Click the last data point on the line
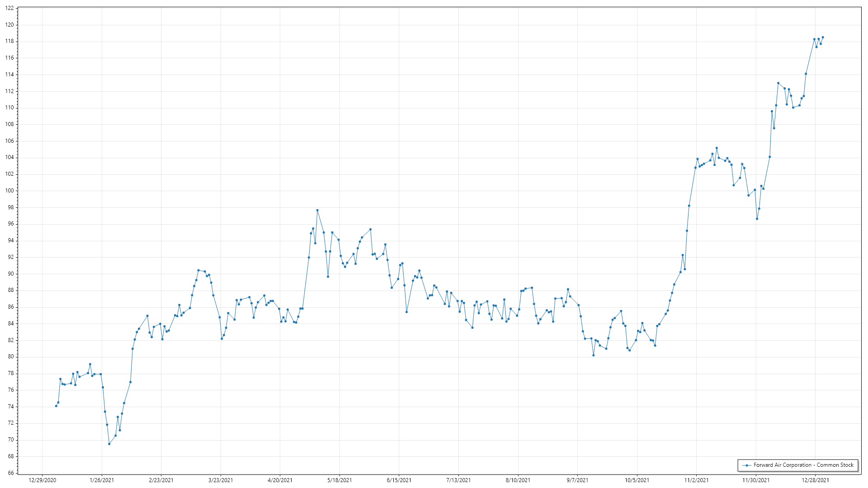 click(x=823, y=38)
